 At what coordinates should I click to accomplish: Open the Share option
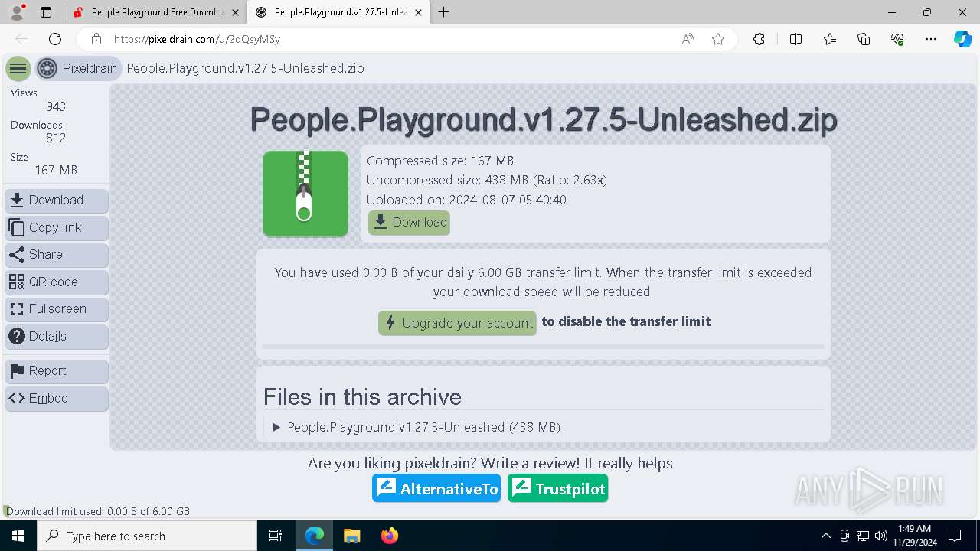click(57, 255)
